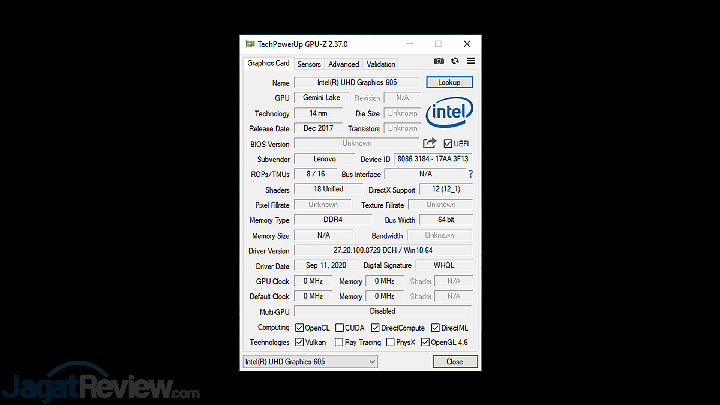The image size is (720, 405).
Task: Click the Driver Version field value
Action: click(x=383, y=250)
